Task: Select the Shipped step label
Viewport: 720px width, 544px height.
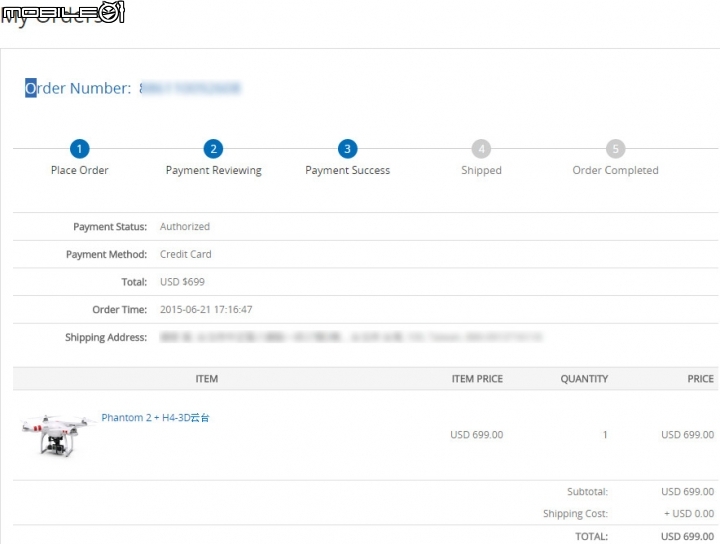Action: click(x=481, y=170)
